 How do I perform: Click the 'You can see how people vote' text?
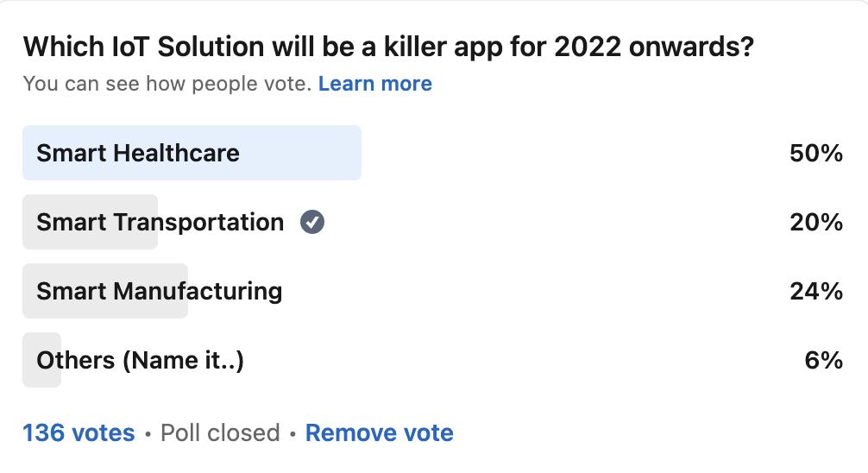point(167,84)
